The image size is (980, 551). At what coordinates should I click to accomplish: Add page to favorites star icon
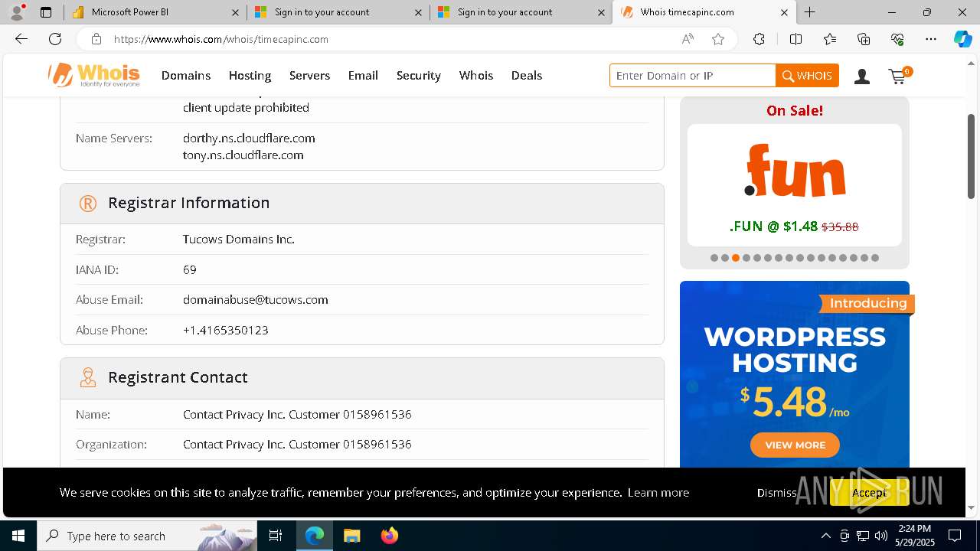718,39
